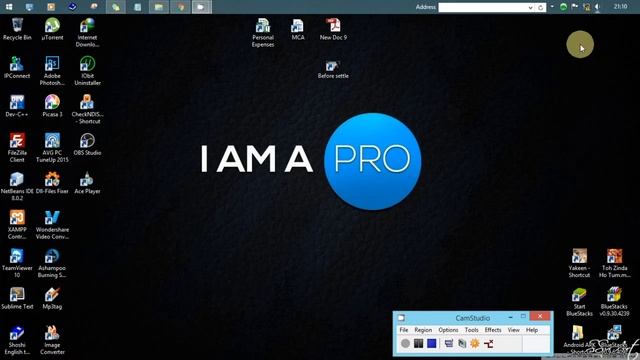This screenshot has height=360, width=640.
Task: Select the TeamViewer 10 desktop icon
Action: 17,263
